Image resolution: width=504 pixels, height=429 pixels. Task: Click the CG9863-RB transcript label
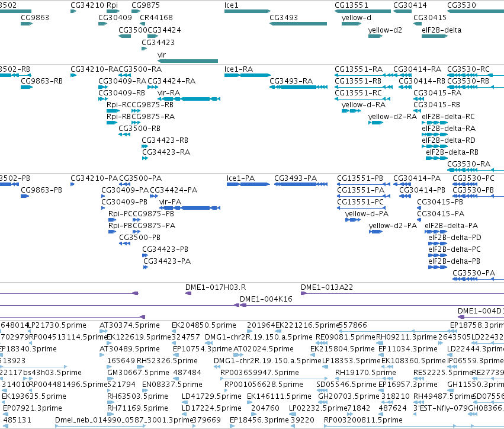tap(42, 81)
